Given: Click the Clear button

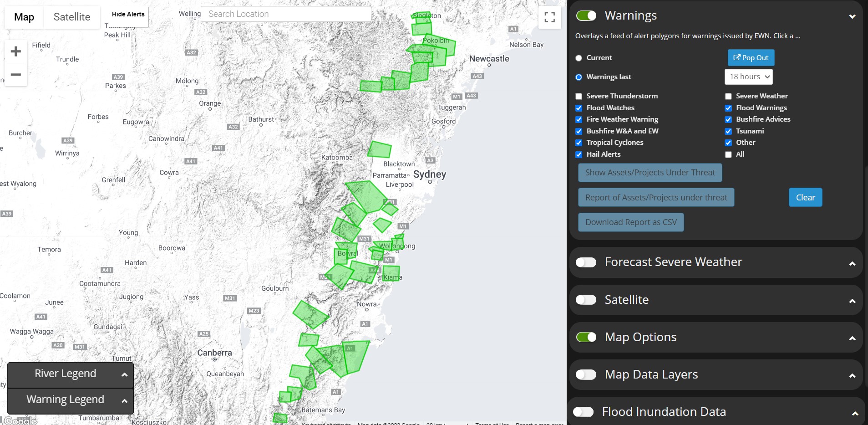Looking at the screenshot, I should click(x=805, y=197).
